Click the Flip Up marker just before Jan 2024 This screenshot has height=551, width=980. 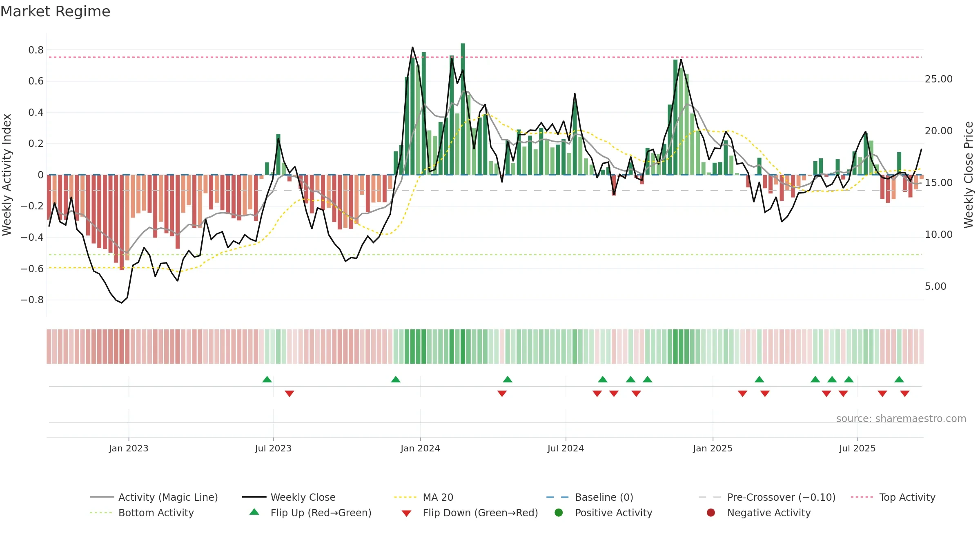click(x=396, y=379)
